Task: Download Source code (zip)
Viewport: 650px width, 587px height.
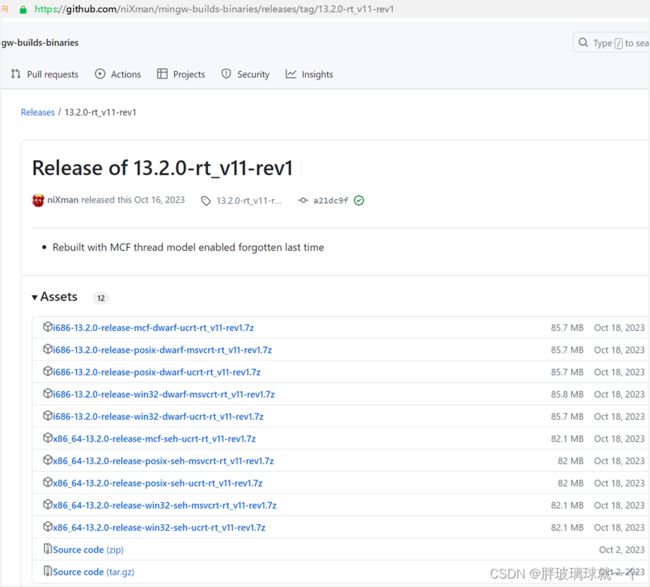Action: tap(88, 550)
